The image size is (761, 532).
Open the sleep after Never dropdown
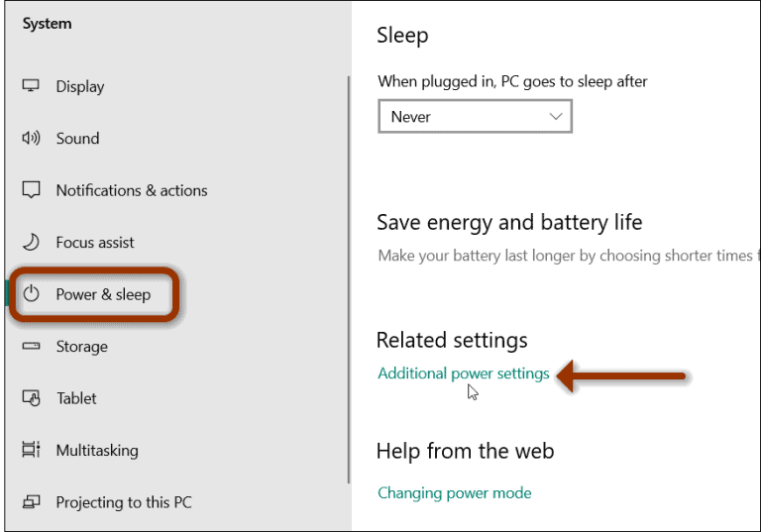[x=475, y=117]
